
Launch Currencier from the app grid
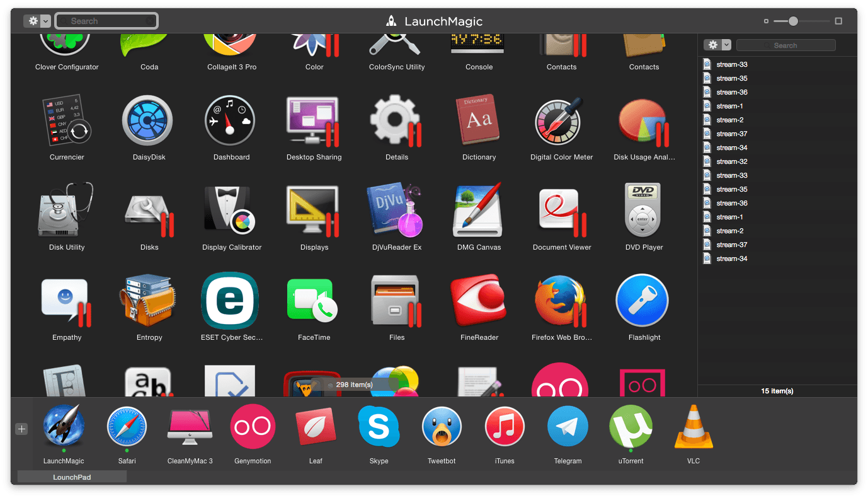pyautogui.click(x=67, y=121)
